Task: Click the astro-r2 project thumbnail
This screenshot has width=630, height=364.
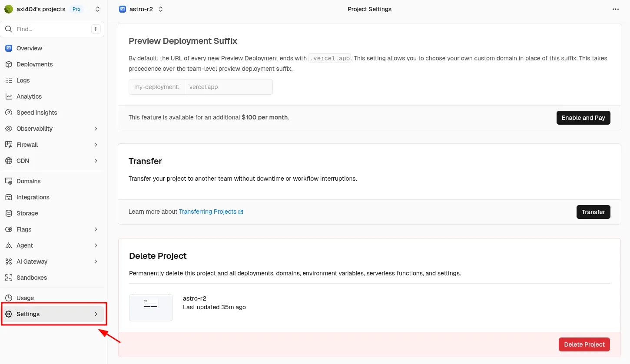Action: [151, 308]
